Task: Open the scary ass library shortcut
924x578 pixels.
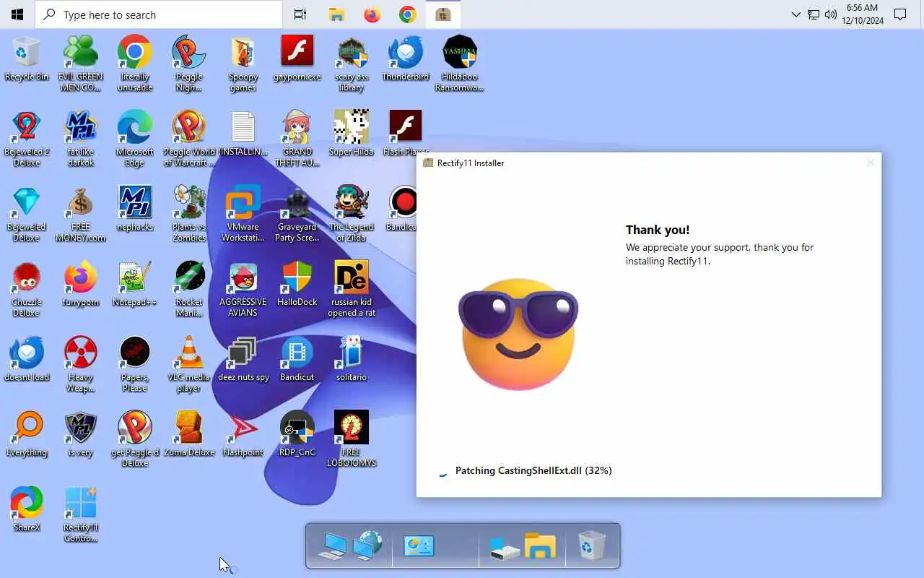Action: [352, 64]
